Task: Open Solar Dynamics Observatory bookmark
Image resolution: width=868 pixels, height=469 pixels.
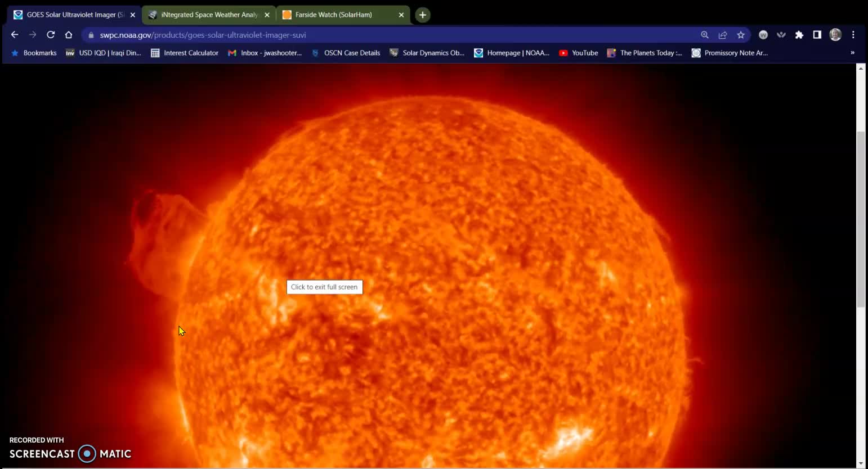Action: tap(427, 53)
